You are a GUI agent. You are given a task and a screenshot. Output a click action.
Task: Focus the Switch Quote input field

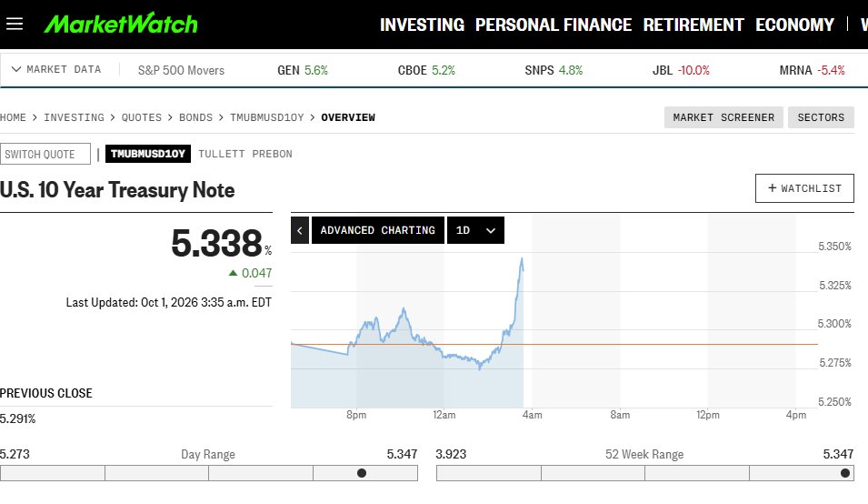point(45,154)
